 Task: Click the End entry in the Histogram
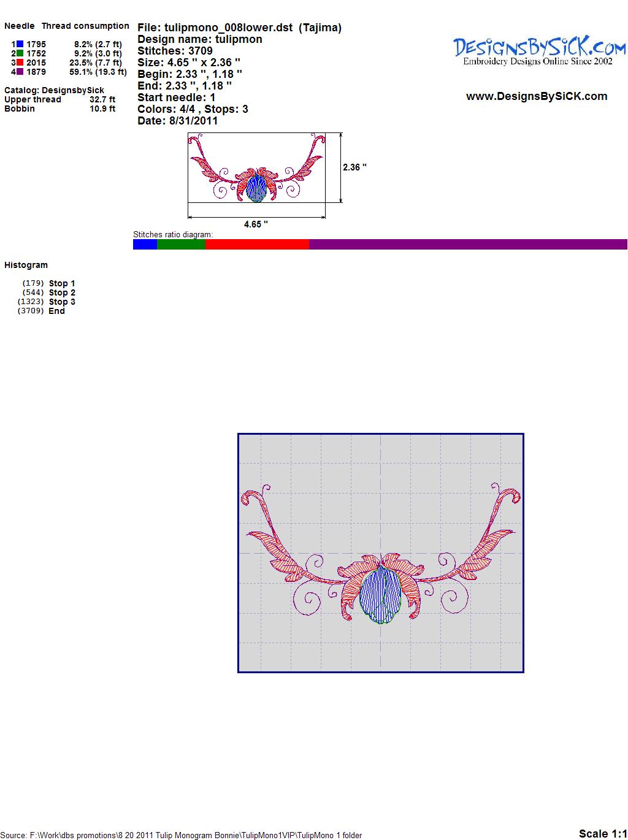56,311
